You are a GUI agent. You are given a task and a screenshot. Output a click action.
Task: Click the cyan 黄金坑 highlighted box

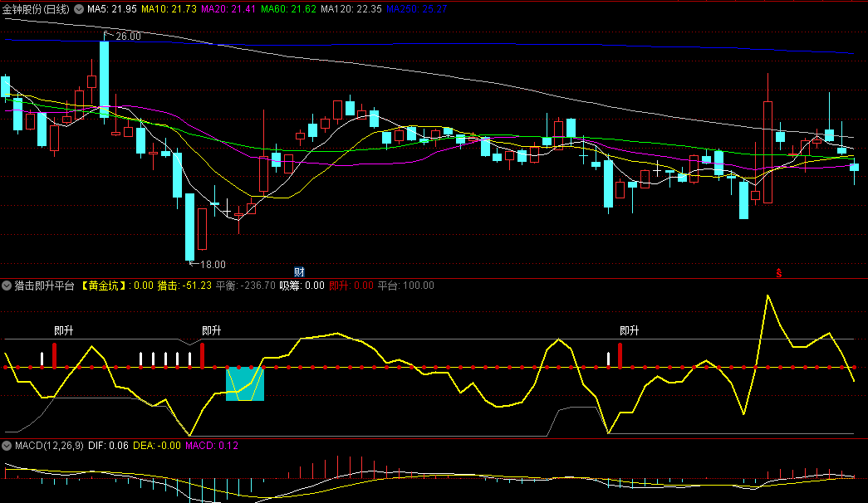245,384
